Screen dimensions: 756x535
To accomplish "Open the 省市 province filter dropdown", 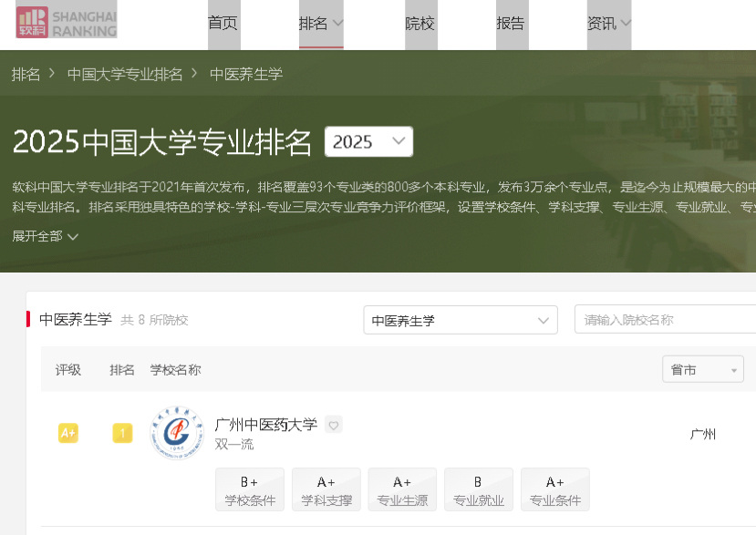I will coord(702,369).
